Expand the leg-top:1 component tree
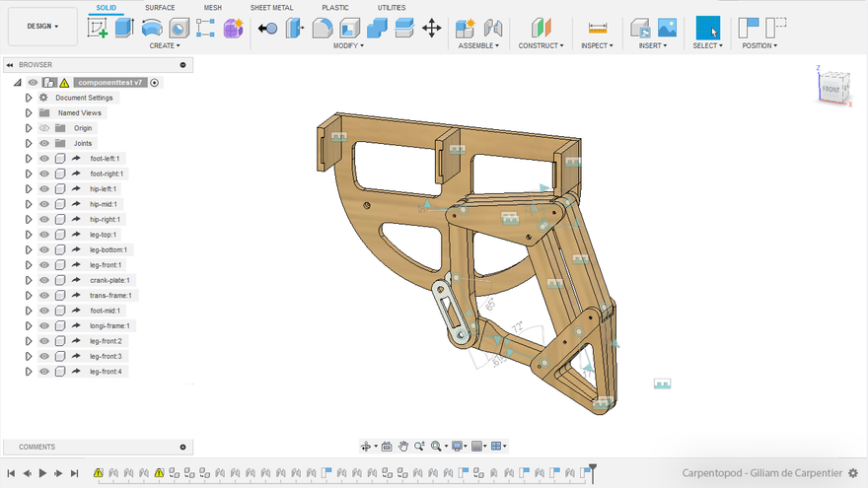 pos(29,235)
